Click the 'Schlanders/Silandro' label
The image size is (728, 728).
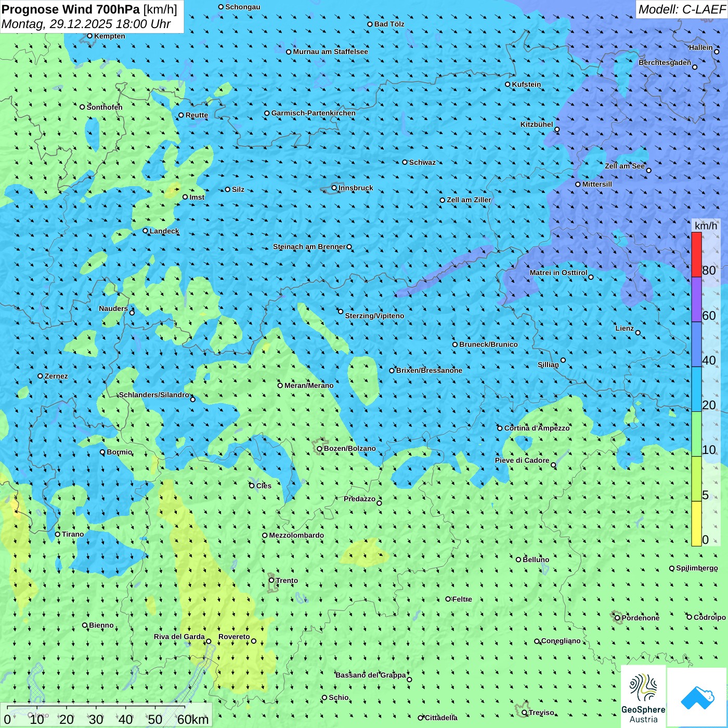(154, 395)
